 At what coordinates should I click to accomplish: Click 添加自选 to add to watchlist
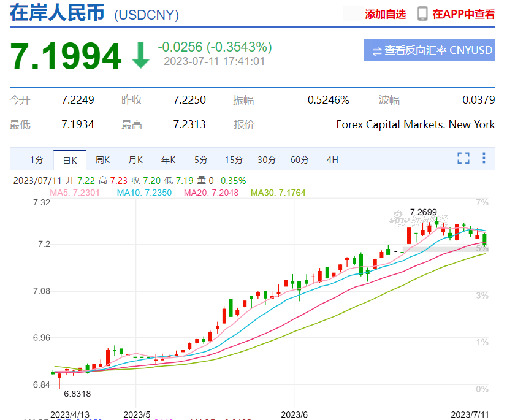[385, 15]
